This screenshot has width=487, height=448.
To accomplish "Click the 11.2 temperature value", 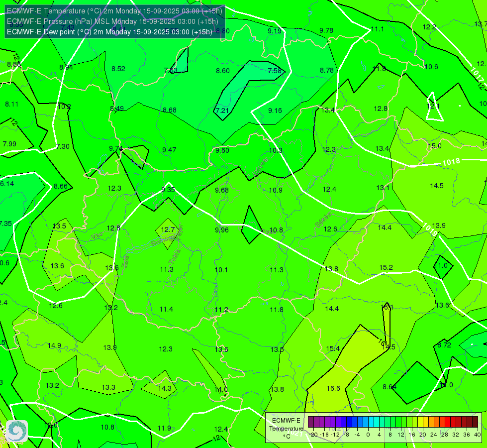I will tap(221, 310).
